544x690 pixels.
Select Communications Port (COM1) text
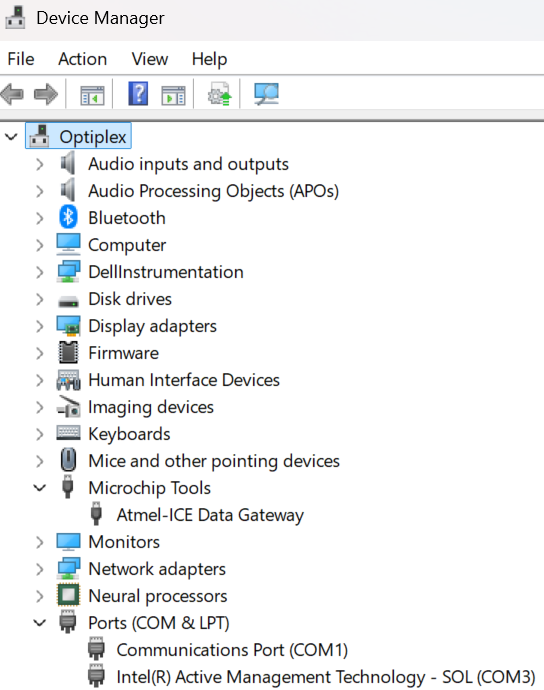(232, 650)
